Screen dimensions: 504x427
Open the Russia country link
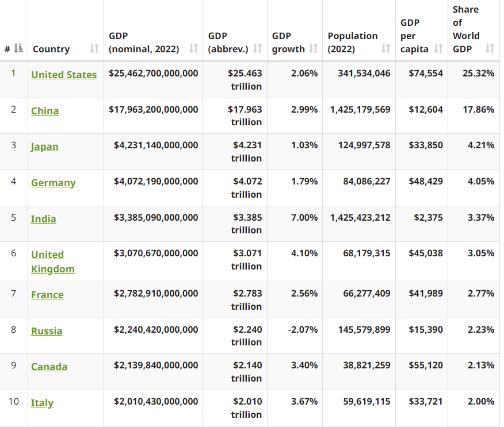[47, 331]
